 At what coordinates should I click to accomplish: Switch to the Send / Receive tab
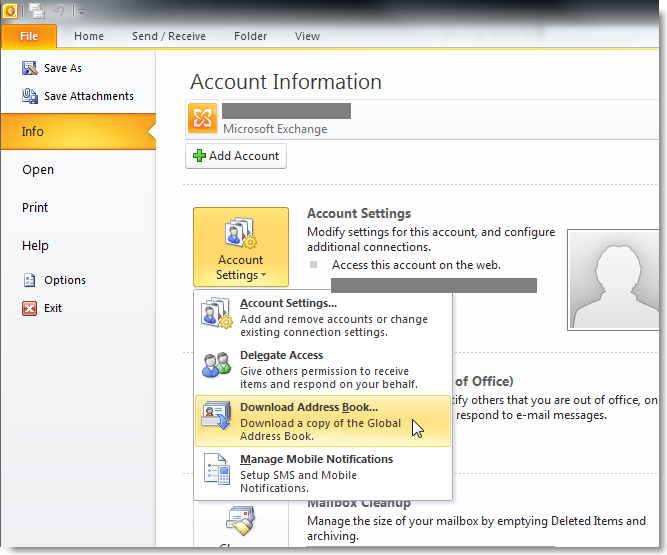point(168,36)
